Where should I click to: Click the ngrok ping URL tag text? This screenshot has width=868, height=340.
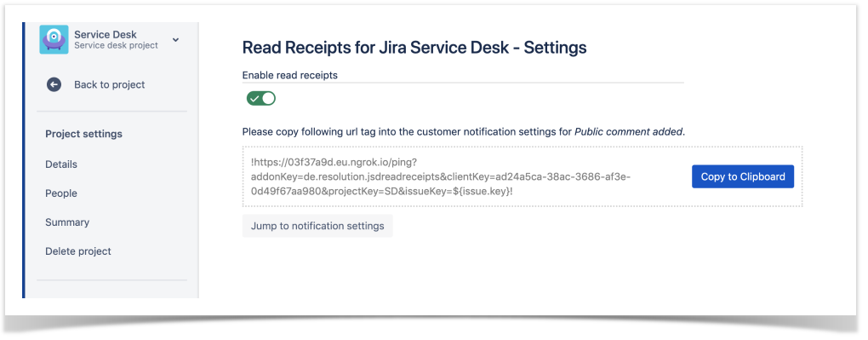[441, 176]
